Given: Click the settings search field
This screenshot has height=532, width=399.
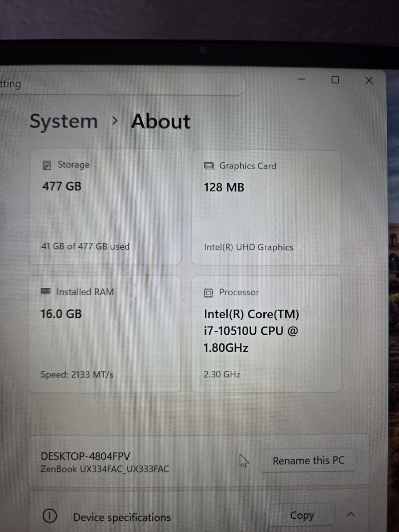Looking at the screenshot, I should 123,84.
